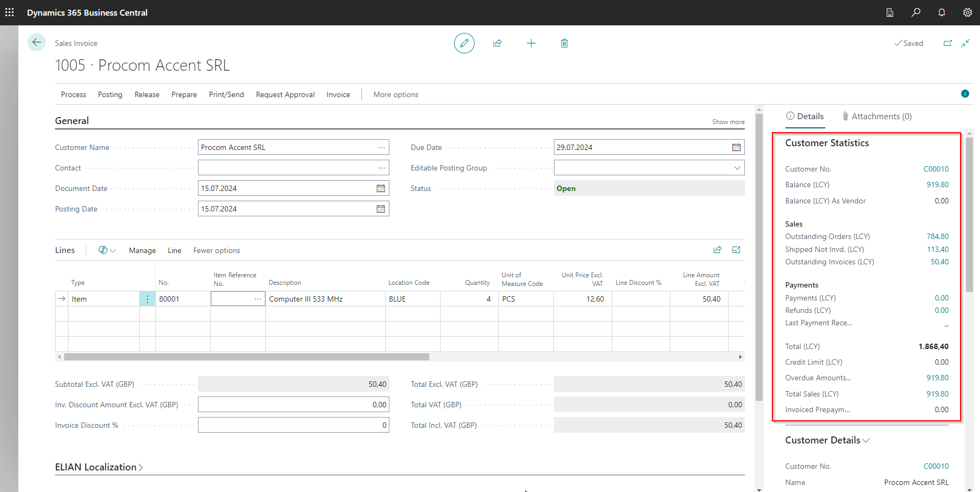The image size is (980, 492).
Task: Open the search magnifier icon
Action: [x=916, y=12]
